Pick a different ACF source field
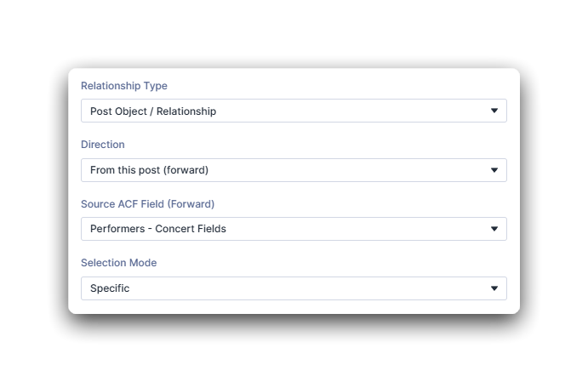This screenshot has width=588, height=382. pyautogui.click(x=294, y=229)
